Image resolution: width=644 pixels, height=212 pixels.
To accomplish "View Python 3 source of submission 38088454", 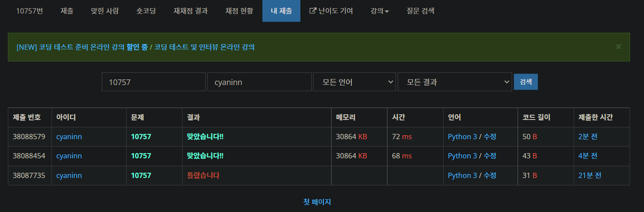I will 462,156.
